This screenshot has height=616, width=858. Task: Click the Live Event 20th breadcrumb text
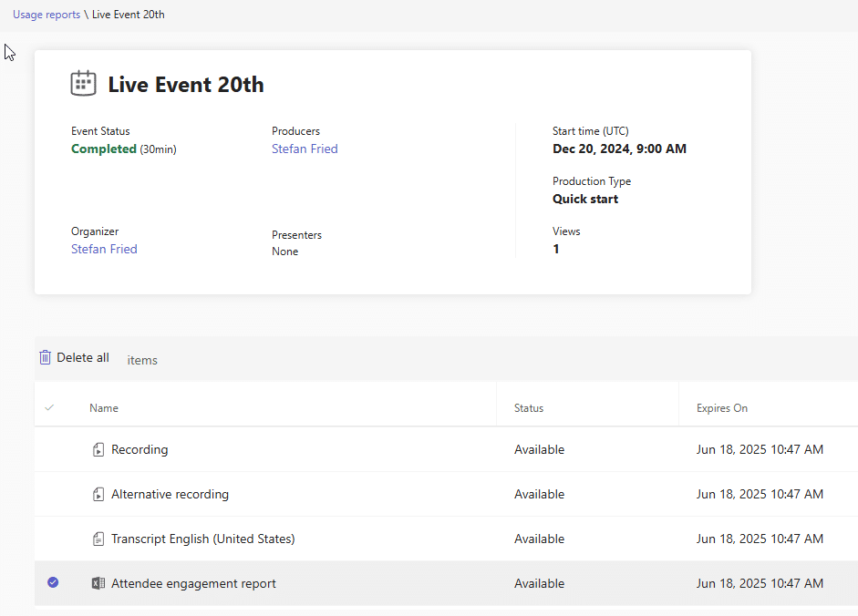click(128, 15)
